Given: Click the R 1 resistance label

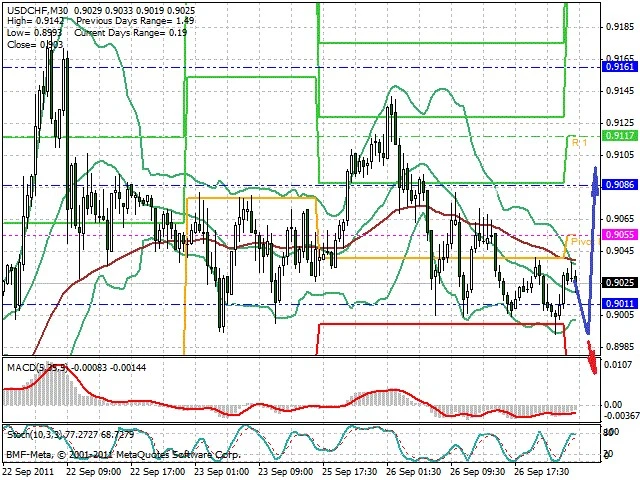Looking at the screenshot, I should coord(579,142).
